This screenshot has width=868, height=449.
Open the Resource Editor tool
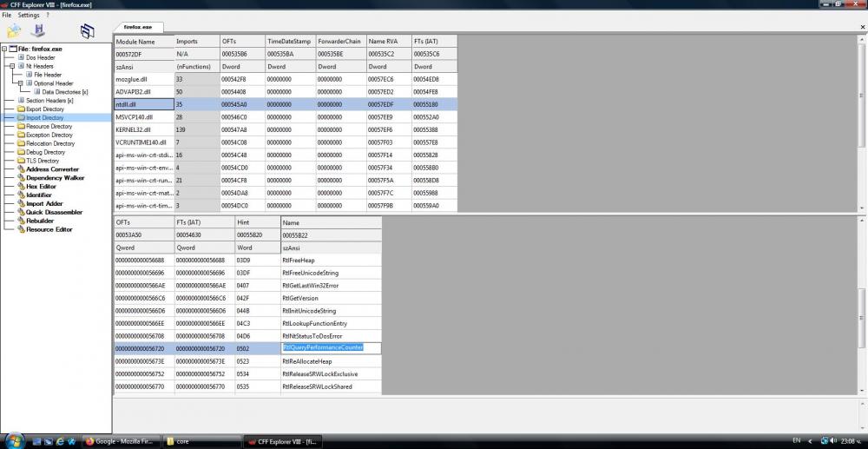[49, 229]
